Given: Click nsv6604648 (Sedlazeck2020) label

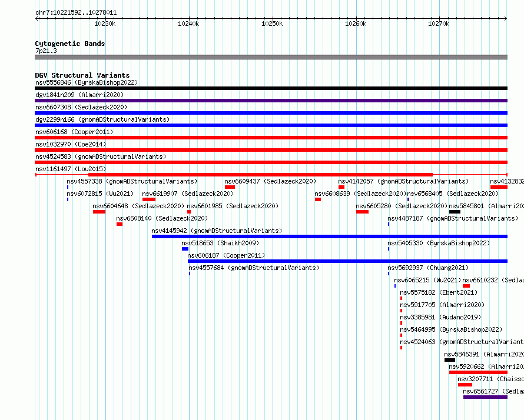Looking at the screenshot, I should point(138,206).
